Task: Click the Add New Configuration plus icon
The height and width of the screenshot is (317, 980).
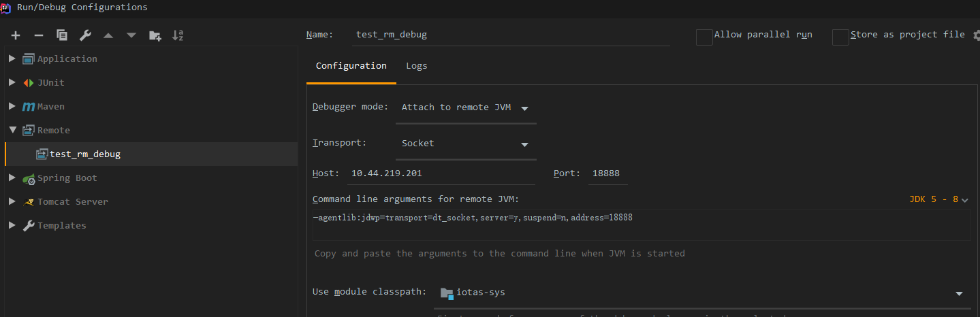Action: (x=16, y=35)
